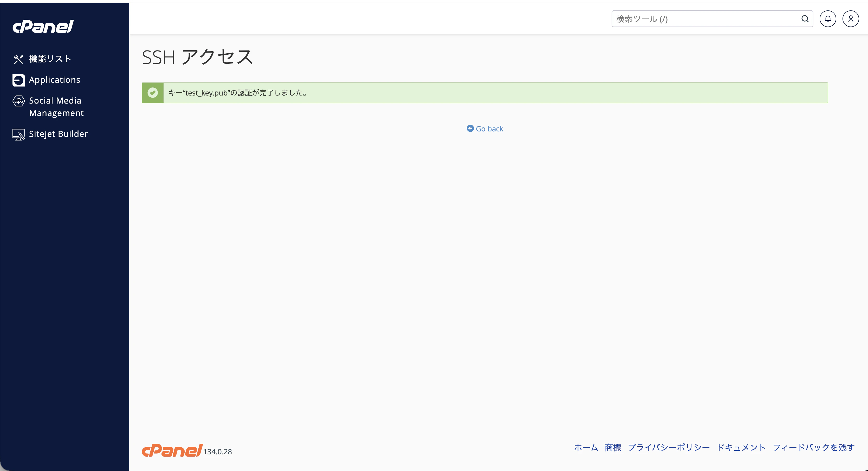Open Applications menu item
The width and height of the screenshot is (868, 471).
point(55,80)
